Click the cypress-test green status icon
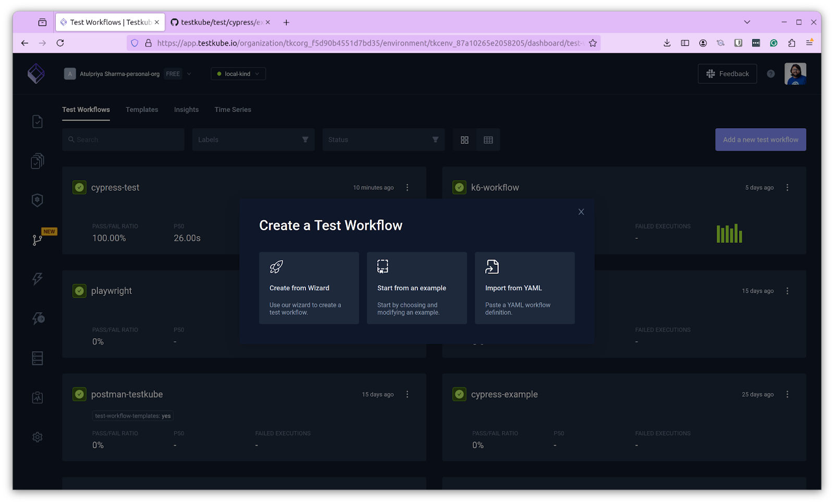 coord(79,188)
